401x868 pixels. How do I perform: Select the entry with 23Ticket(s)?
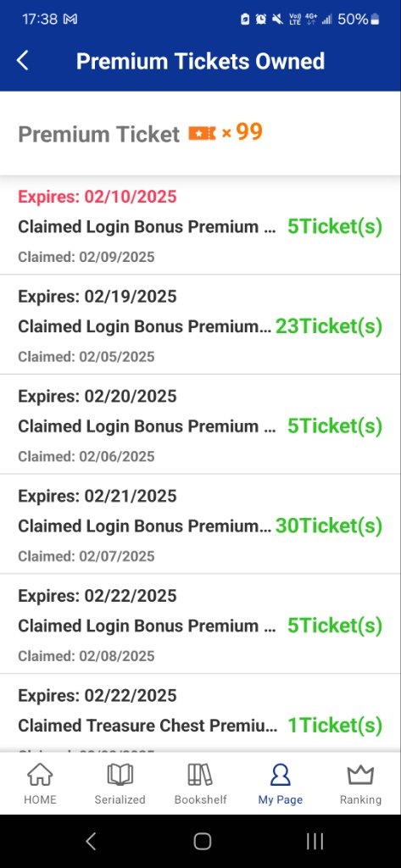tap(200, 325)
